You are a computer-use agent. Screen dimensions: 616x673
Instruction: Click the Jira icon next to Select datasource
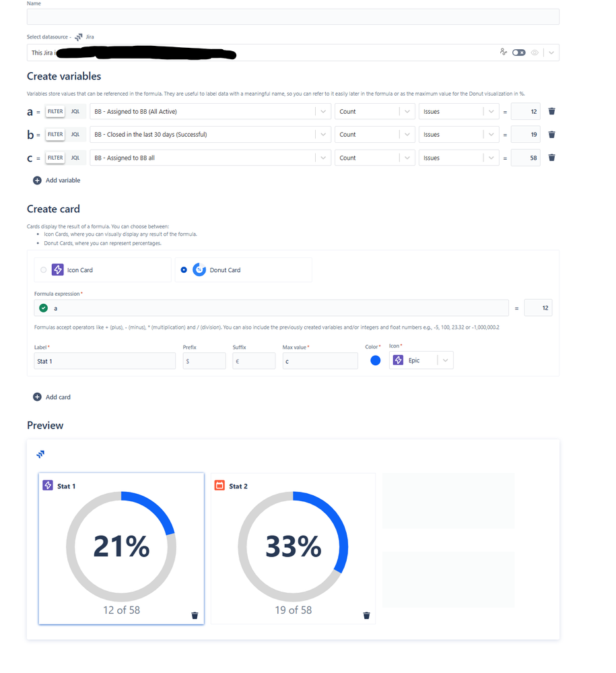(x=79, y=37)
